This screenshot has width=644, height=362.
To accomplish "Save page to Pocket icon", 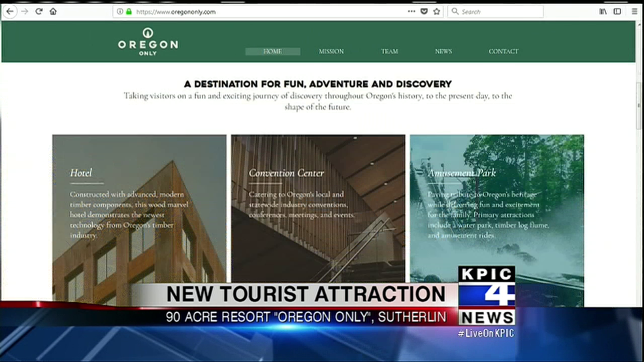I will [425, 12].
